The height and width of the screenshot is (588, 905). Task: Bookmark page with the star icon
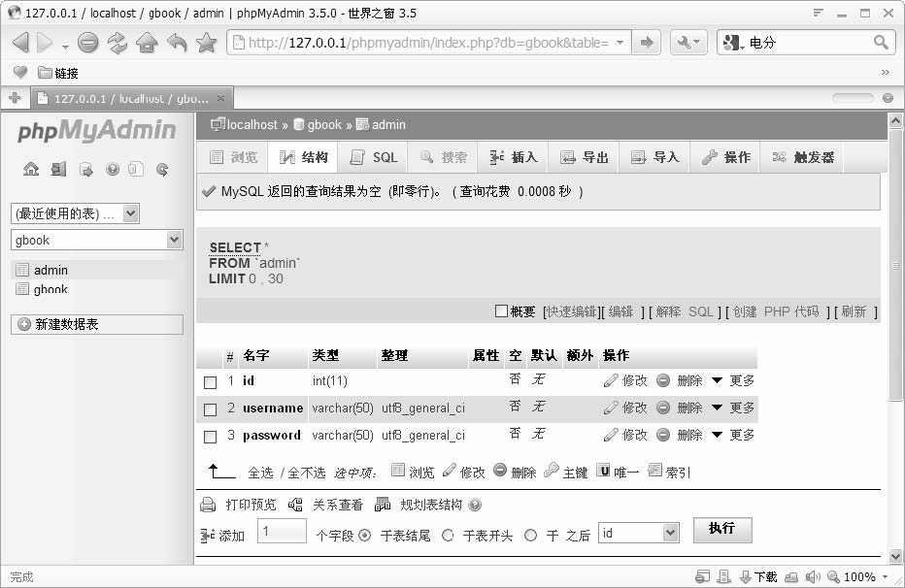tap(206, 43)
